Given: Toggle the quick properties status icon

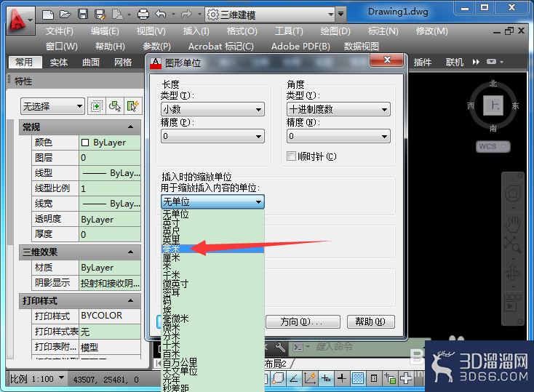Looking at the screenshot, I should [374, 378].
